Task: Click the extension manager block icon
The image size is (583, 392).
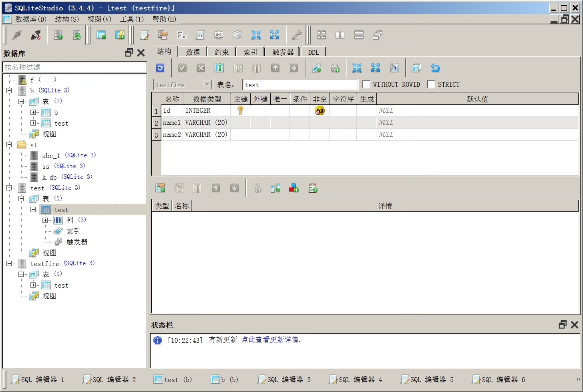Action: [237, 35]
